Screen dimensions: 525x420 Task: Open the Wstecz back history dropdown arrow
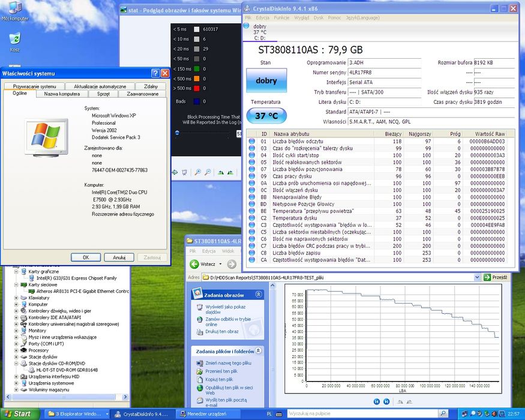click(220, 264)
